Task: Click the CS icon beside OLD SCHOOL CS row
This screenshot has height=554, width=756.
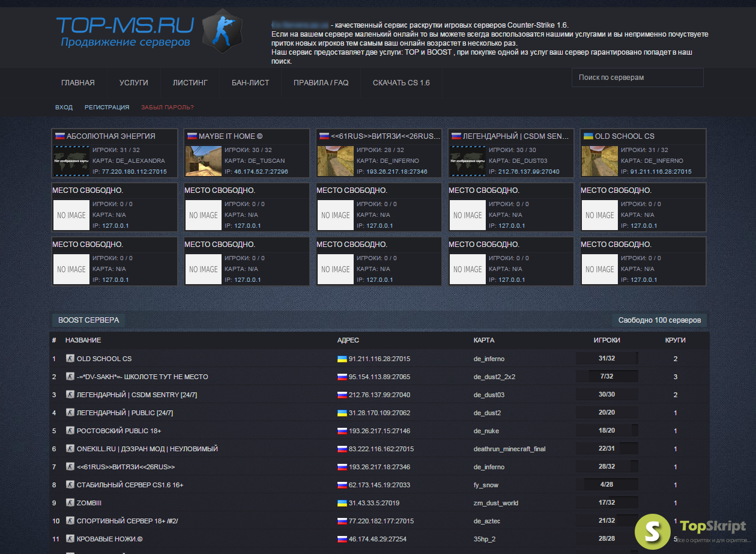Action: coord(70,358)
